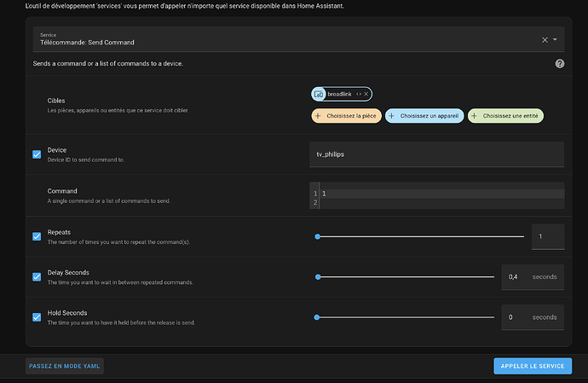Disable the Delay Seconds checkbox
The image size is (588, 383).
pos(37,276)
